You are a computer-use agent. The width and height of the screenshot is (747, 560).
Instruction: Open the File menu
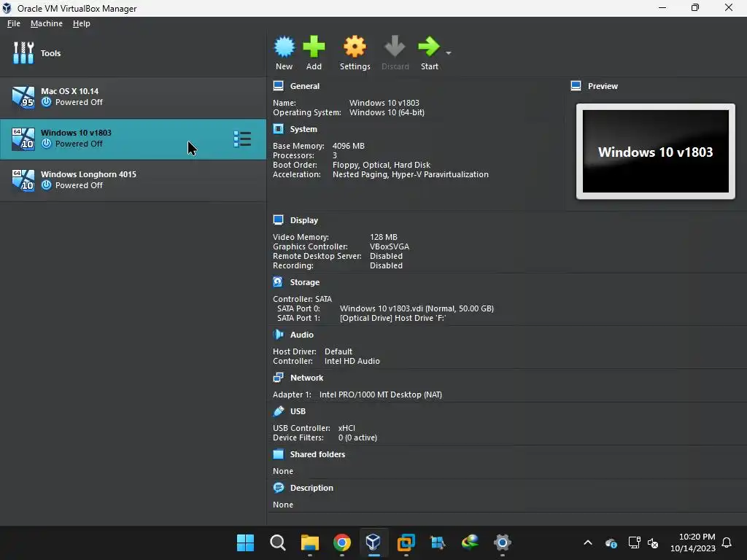[14, 23]
